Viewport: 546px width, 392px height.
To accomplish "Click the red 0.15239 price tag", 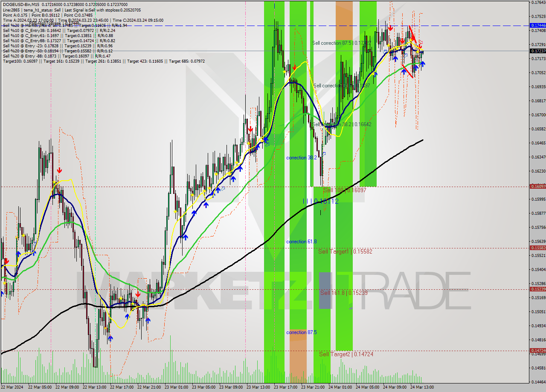I will pyautogui.click(x=537, y=289).
